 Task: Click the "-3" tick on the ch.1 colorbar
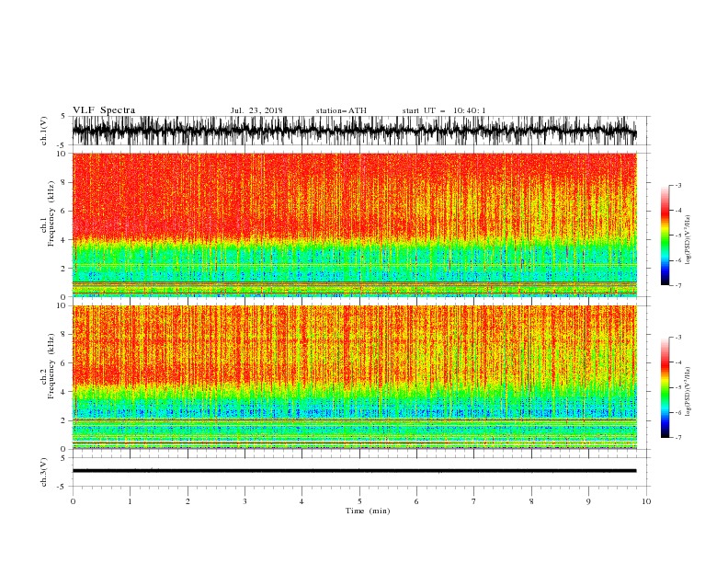(x=677, y=185)
